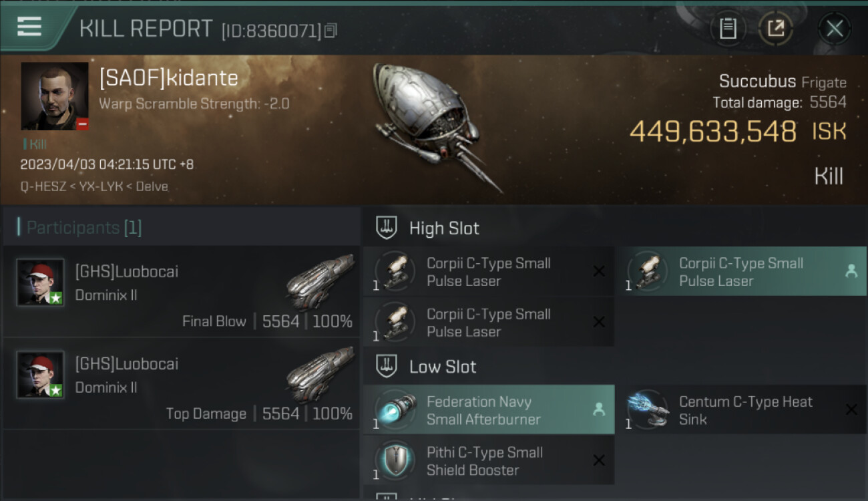Viewport: 868px width, 501px height.
Task: Select the Federation Navy Small Afterburner item
Action: (489, 410)
